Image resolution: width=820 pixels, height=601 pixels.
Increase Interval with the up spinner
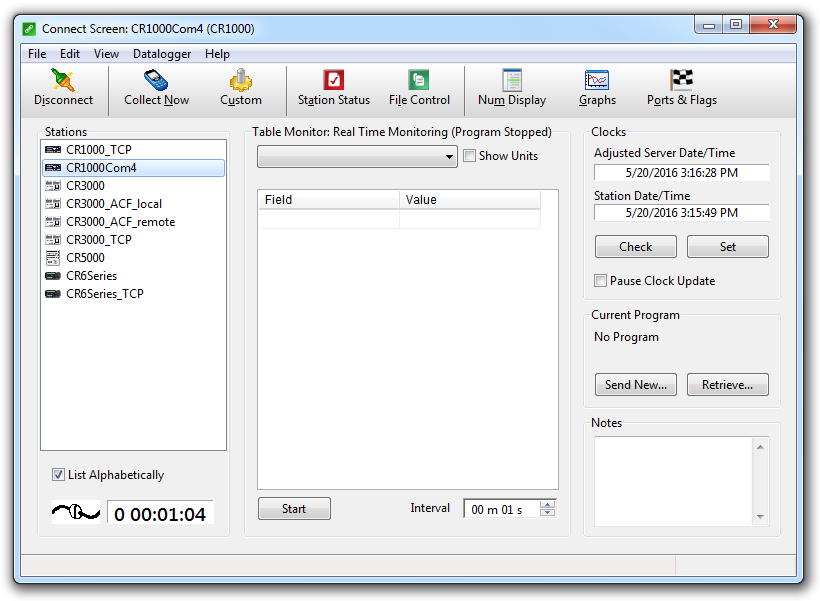(547, 505)
